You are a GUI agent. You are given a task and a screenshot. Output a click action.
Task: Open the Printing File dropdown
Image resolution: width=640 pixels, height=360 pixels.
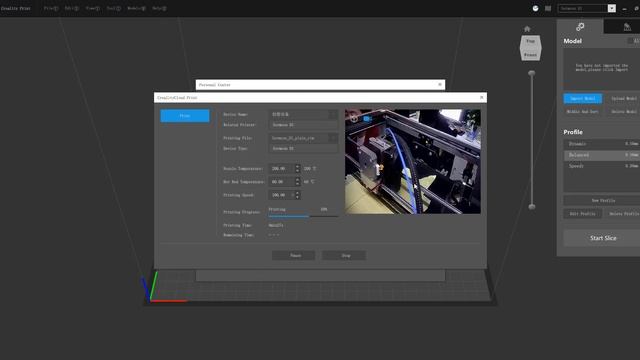point(333,138)
